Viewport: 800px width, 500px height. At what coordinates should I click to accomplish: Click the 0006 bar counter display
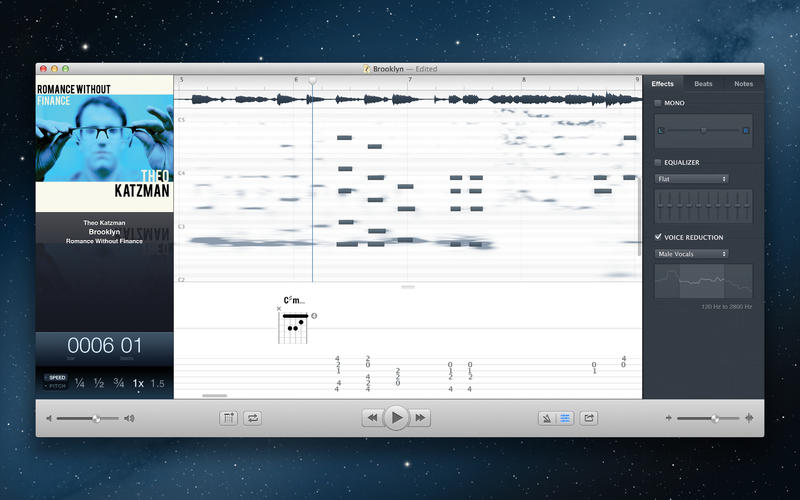[90, 346]
